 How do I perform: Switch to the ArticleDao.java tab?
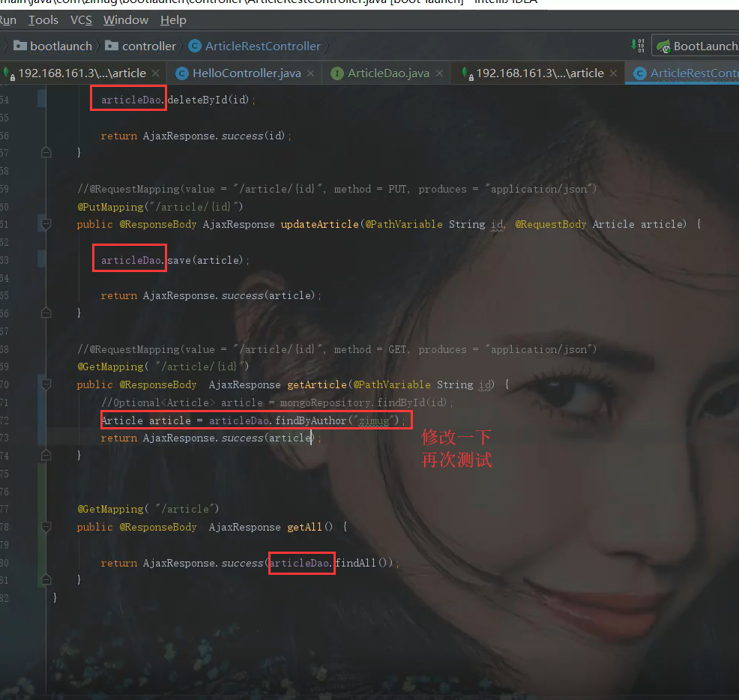coord(388,73)
